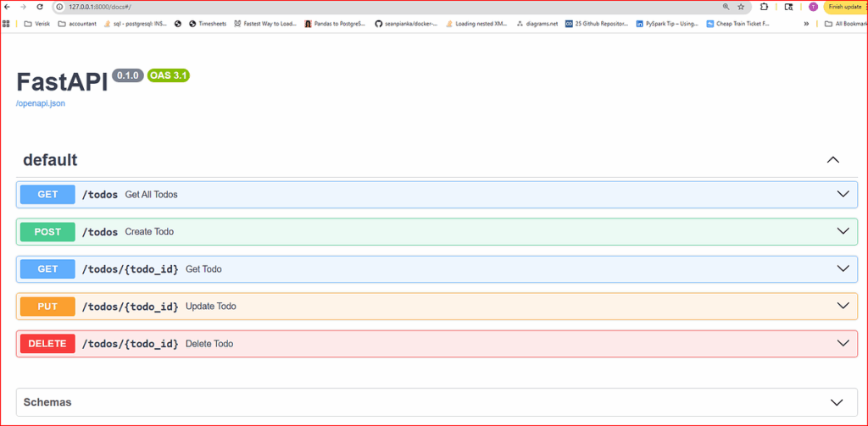Click the /todos/{todo_id} path in DELETE row
Viewport: 868px width, 426px height.
(130, 344)
